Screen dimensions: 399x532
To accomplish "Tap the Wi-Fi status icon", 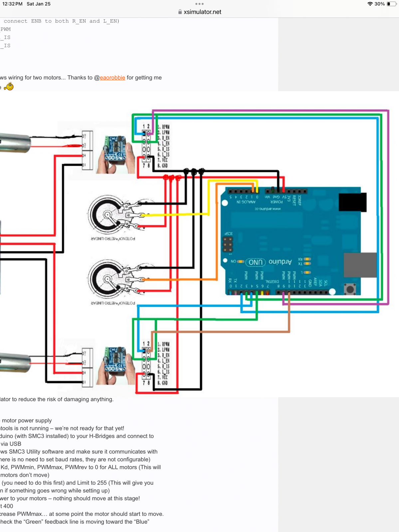I will pos(370,4).
